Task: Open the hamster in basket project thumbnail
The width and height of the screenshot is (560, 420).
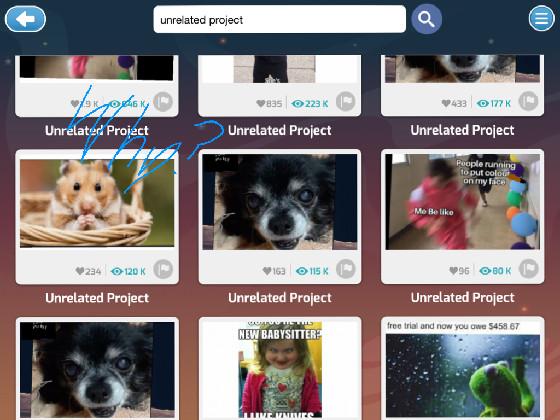Action: pos(97,203)
